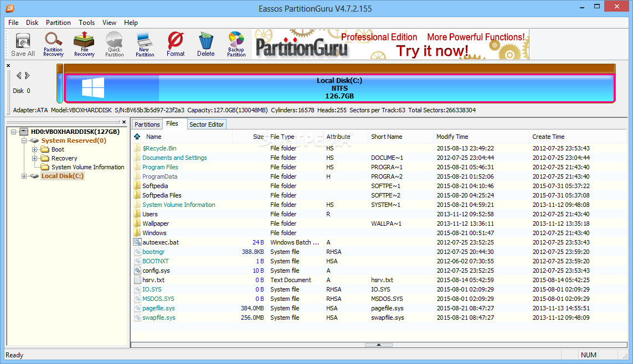The width and height of the screenshot is (633, 364).
Task: Select the ProgramData folder row
Action: click(x=379, y=176)
